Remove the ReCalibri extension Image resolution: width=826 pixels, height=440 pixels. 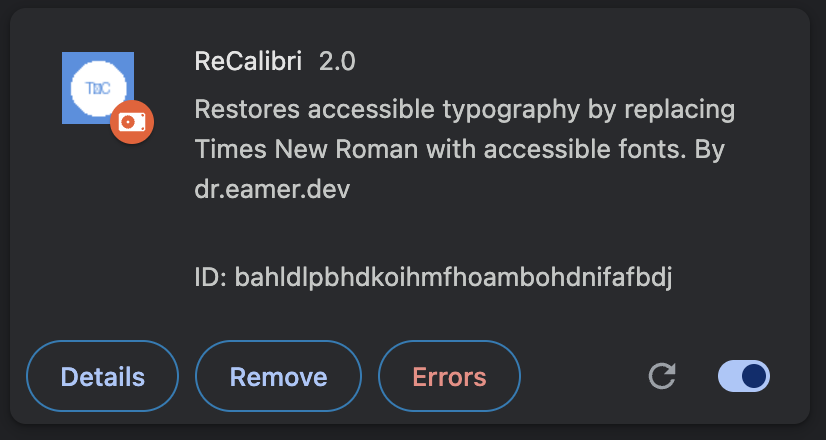(278, 377)
